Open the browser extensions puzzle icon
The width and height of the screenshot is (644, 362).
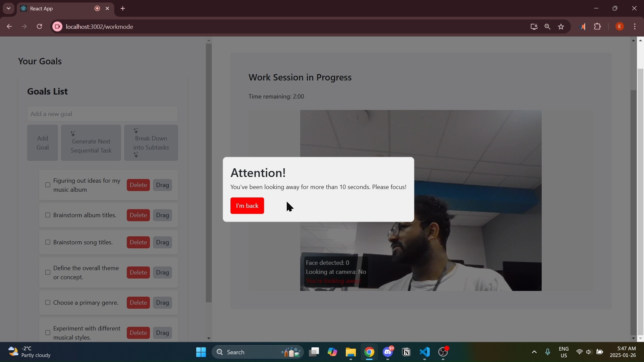(x=598, y=26)
